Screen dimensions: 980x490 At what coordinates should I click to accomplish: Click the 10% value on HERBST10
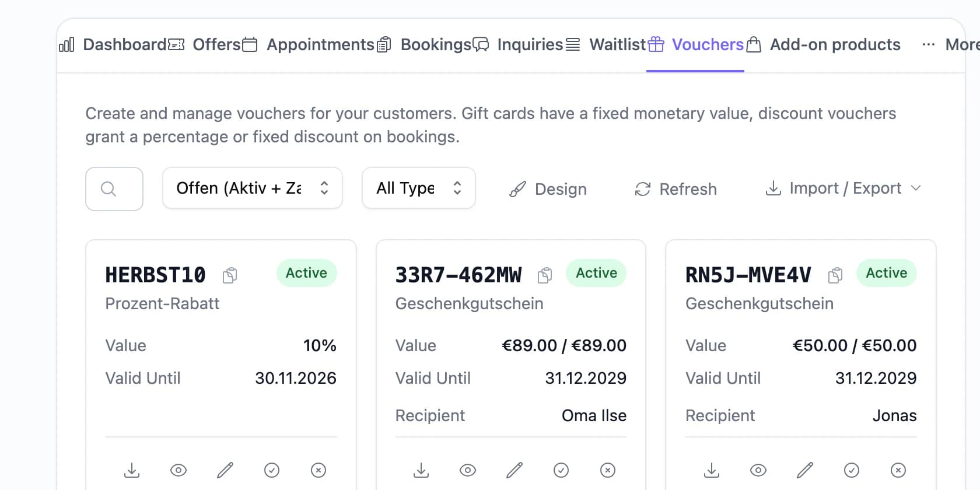point(320,346)
